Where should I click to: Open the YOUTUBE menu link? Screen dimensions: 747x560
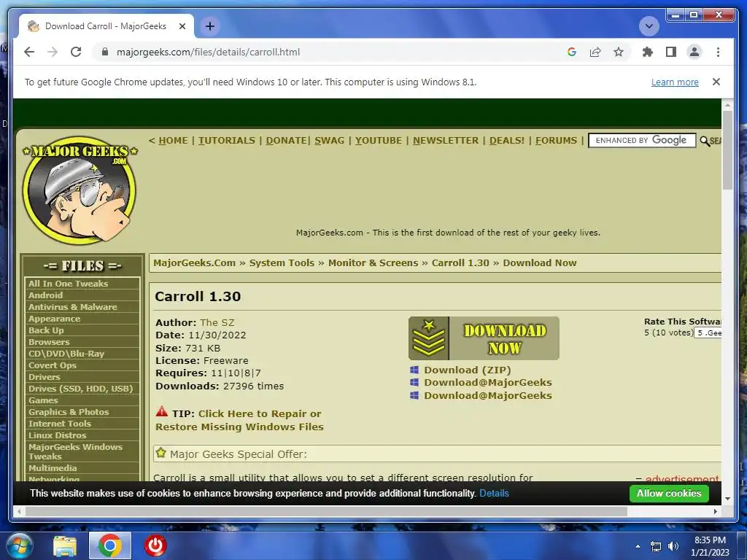pos(379,141)
